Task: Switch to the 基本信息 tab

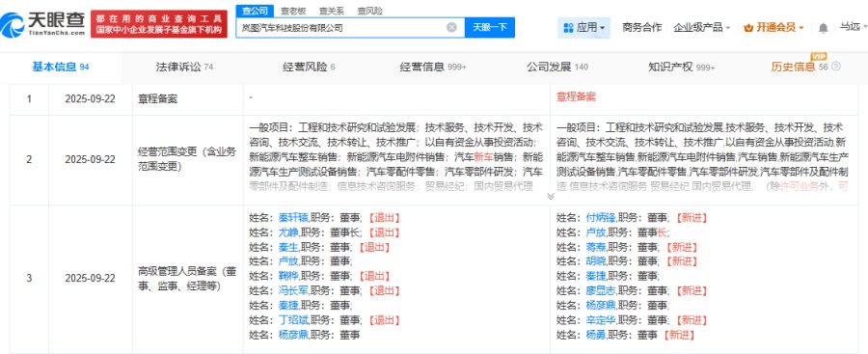Action: (61, 67)
